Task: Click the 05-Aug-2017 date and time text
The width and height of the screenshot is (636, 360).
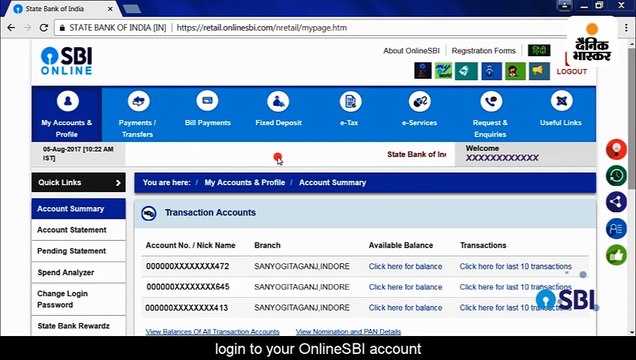Action: click(x=78, y=154)
